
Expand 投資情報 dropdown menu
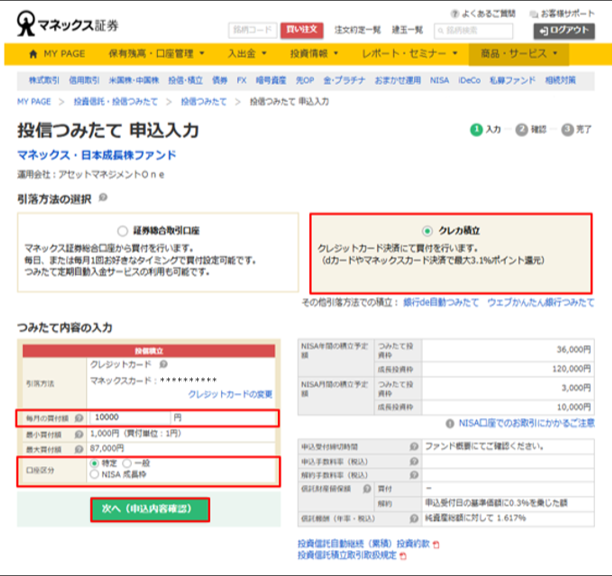314,54
